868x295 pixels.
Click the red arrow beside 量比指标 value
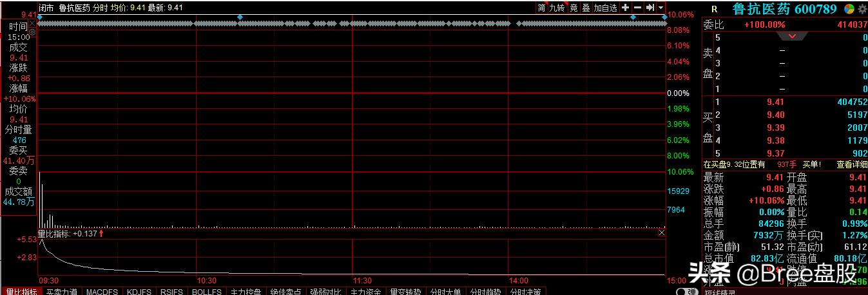click(101, 234)
